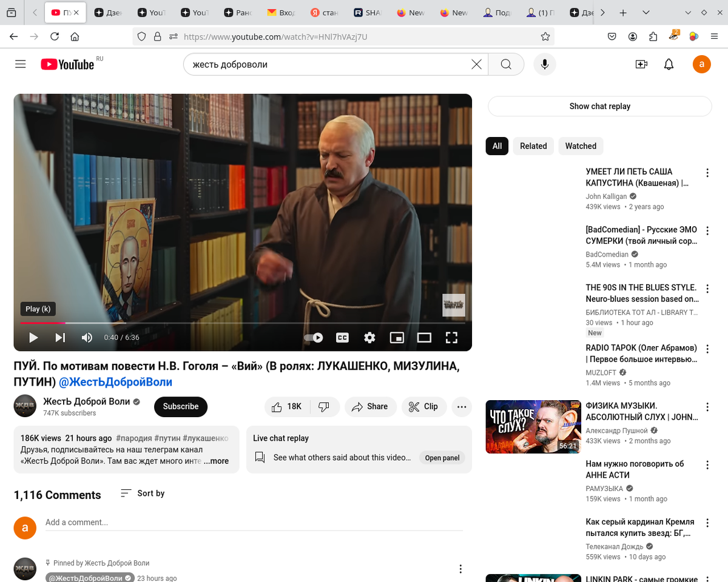Open the pinned comment options menu
Image resolution: width=728 pixels, height=582 pixels.
(460, 569)
